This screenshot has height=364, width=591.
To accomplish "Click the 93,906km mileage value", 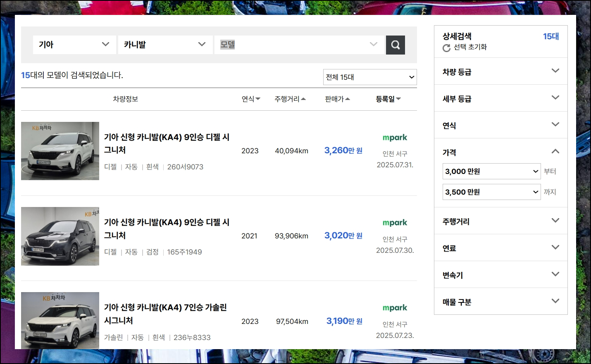I will click(x=291, y=236).
